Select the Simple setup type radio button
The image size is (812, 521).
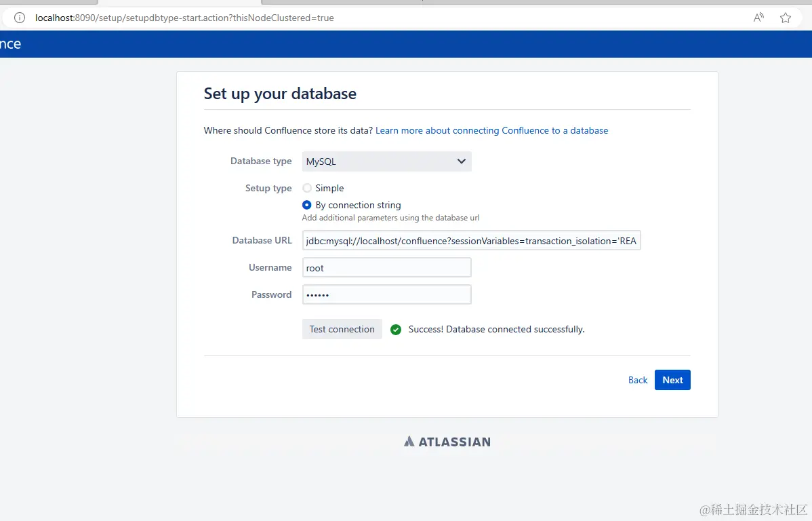click(x=306, y=188)
